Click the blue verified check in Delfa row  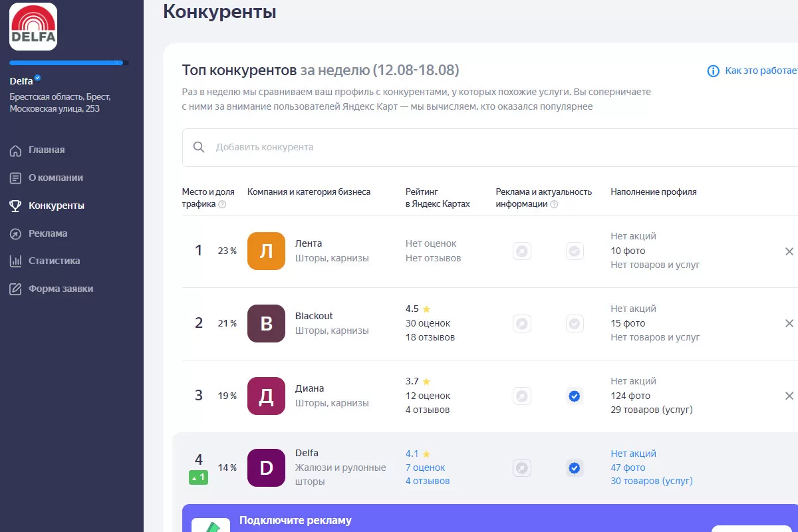click(575, 468)
